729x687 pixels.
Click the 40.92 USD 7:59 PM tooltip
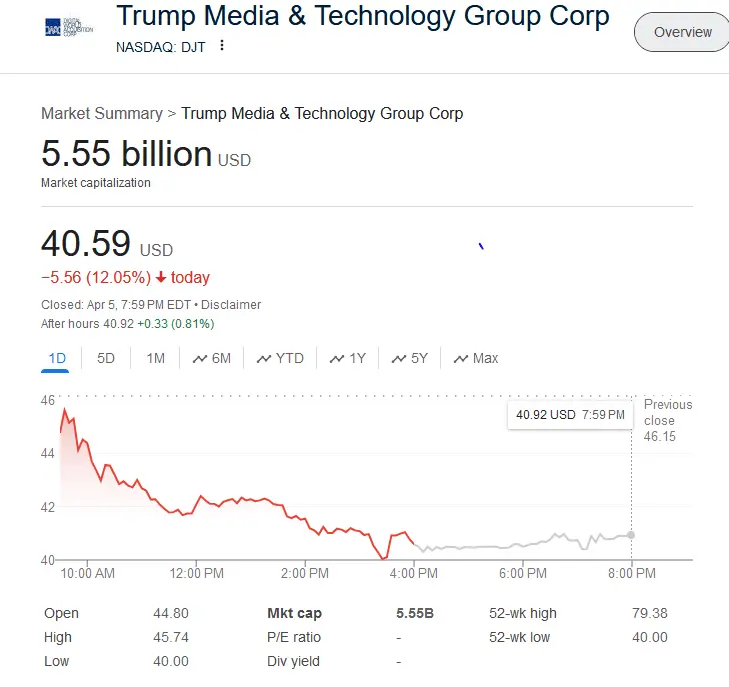570,414
